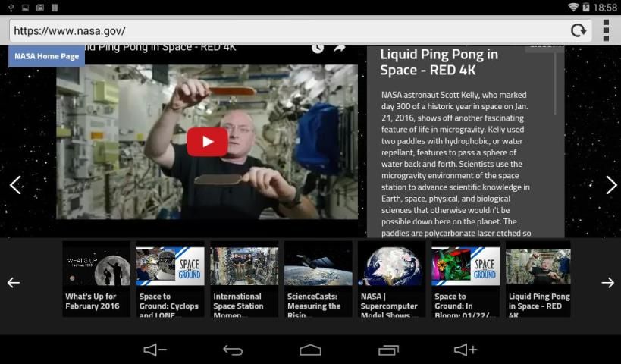Tap the Android back navigation button
Screen dimensions: 621x364
(x=233, y=350)
